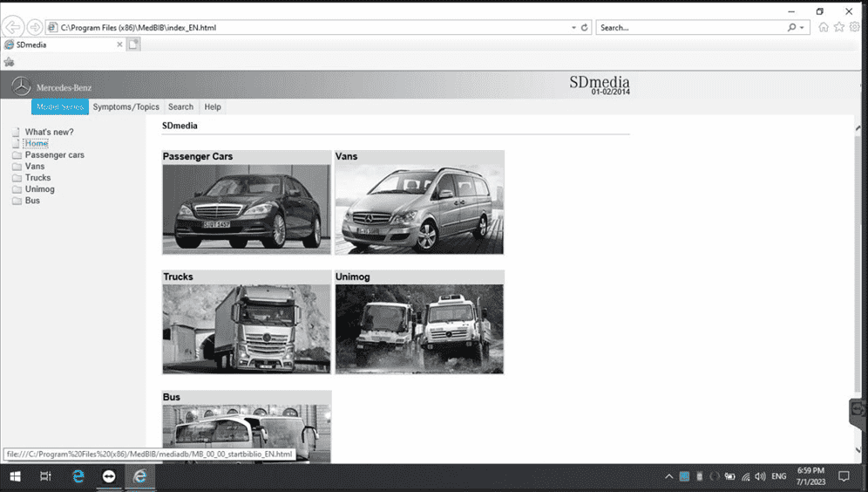
Task: Open the Bus thumbnail image
Action: point(247,434)
